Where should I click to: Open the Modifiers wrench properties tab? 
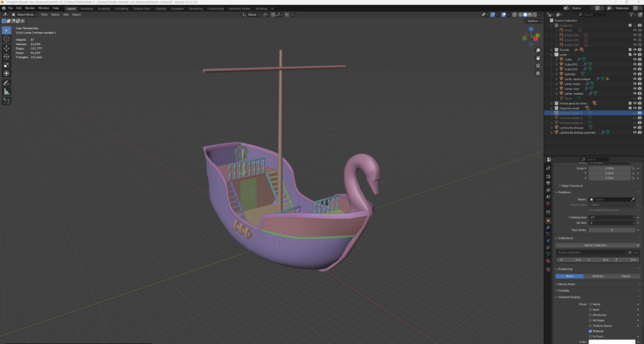click(x=547, y=227)
